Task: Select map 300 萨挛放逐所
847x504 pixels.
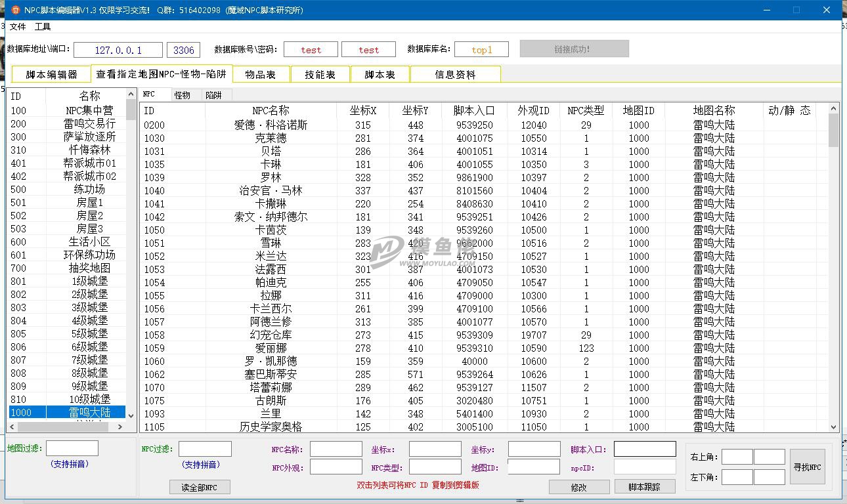Action: coord(67,137)
